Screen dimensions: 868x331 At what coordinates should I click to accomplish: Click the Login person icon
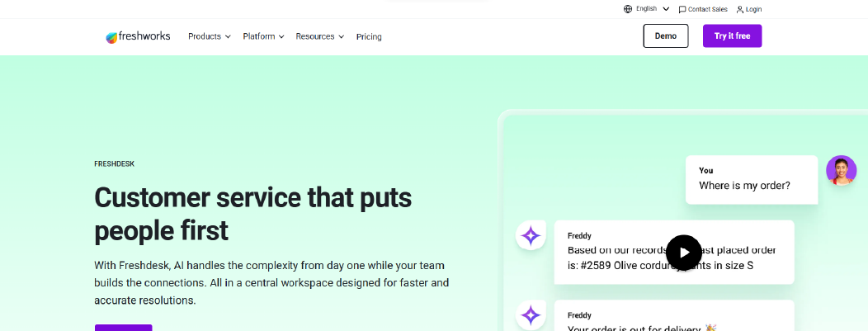[x=740, y=9]
